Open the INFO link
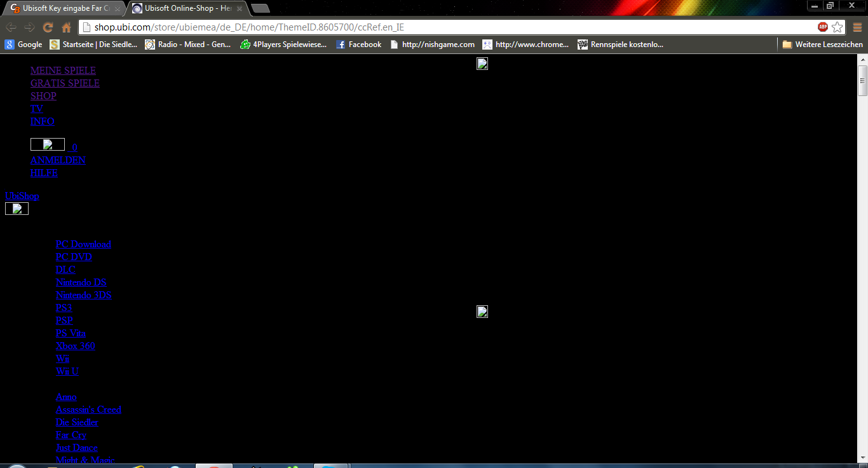The height and width of the screenshot is (468, 868). click(43, 121)
